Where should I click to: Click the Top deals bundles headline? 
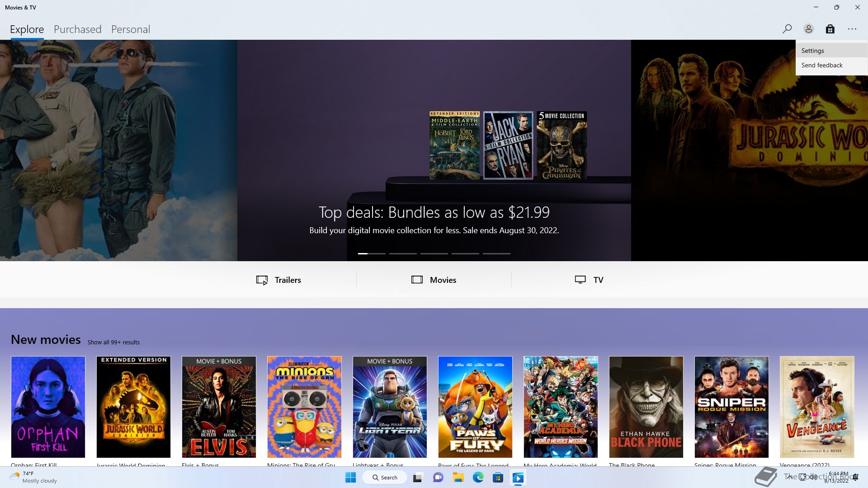434,212
